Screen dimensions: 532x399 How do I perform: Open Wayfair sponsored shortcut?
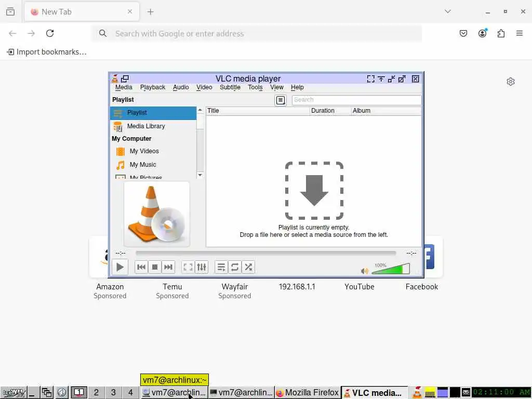[x=235, y=291]
